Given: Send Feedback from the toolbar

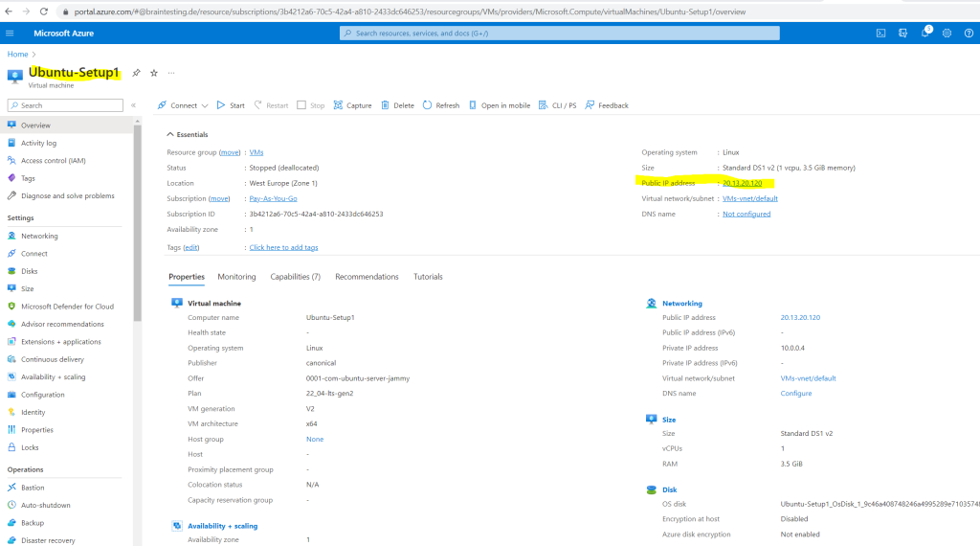Looking at the screenshot, I should (x=607, y=105).
